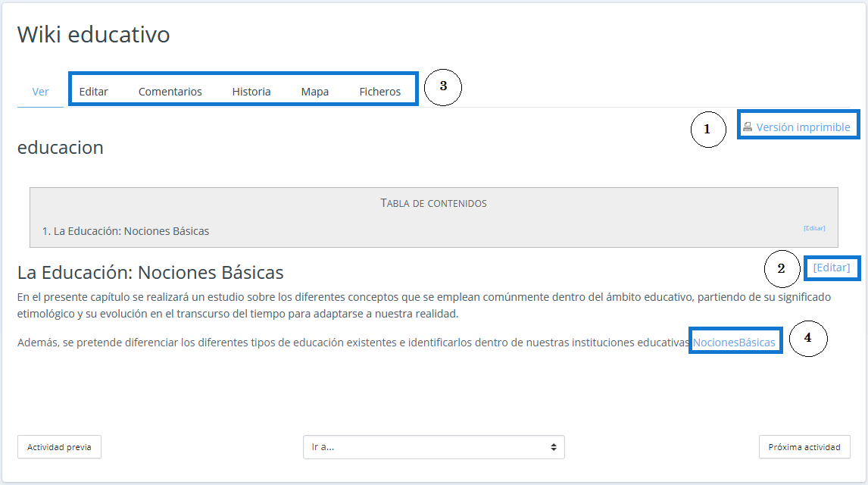The height and width of the screenshot is (485, 868).
Task: View the Ficheros tab
Action: tap(380, 92)
